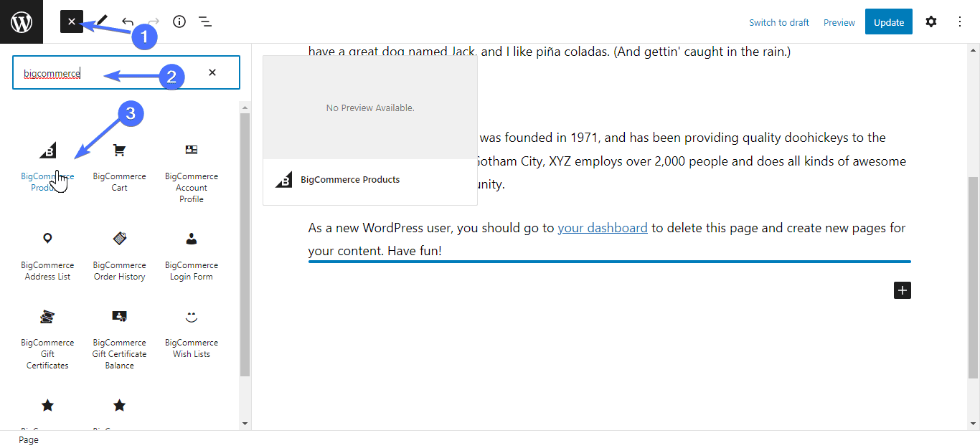The width and height of the screenshot is (980, 448).
Task: Add the BigCommerce Address List block
Action: (x=47, y=256)
